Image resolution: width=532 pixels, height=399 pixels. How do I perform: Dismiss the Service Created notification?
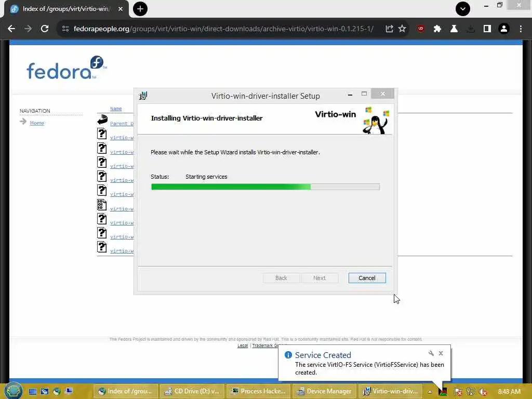coord(441,353)
